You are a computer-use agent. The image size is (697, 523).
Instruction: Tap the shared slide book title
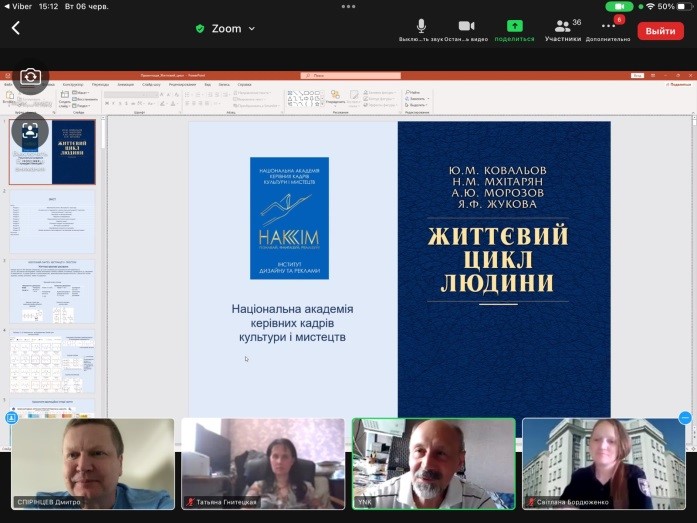[498, 259]
